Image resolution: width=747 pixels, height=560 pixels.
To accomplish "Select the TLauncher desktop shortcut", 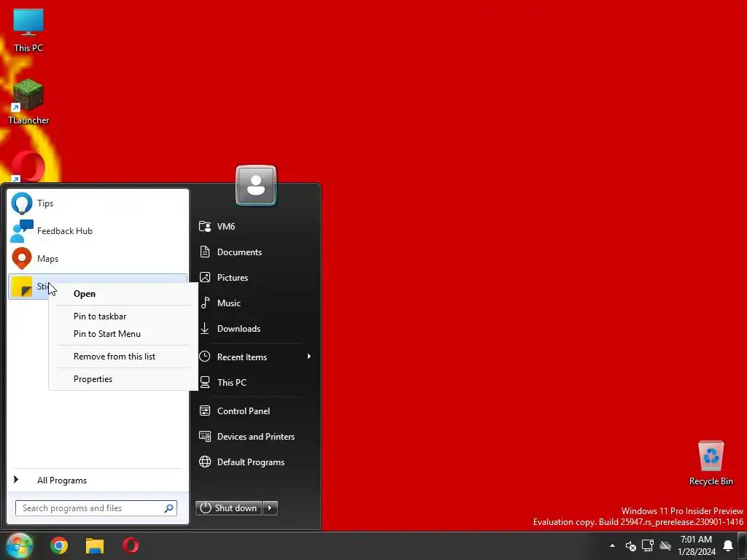I will pos(28,102).
